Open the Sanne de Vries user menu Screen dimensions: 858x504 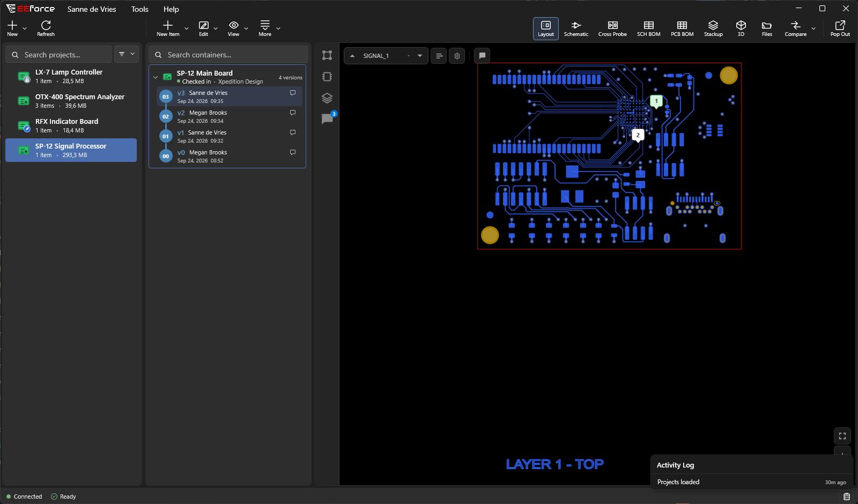(92, 9)
